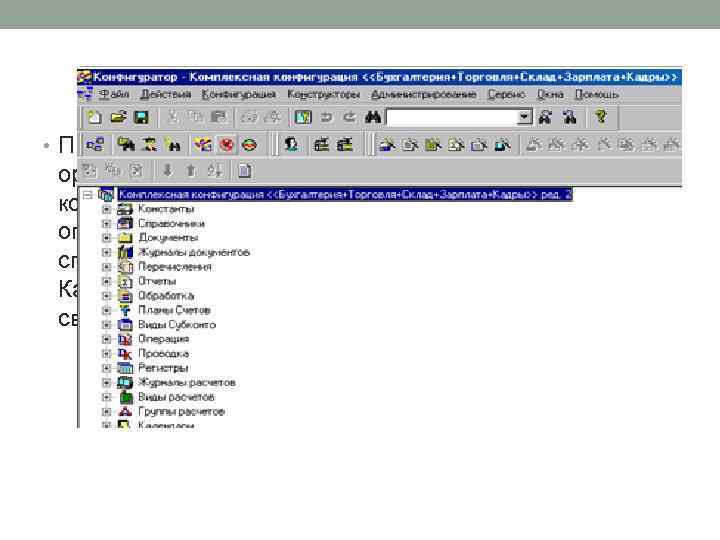This screenshot has height=540, width=720.
Task: Click inside the toolbar search text field
Action: click(452, 118)
